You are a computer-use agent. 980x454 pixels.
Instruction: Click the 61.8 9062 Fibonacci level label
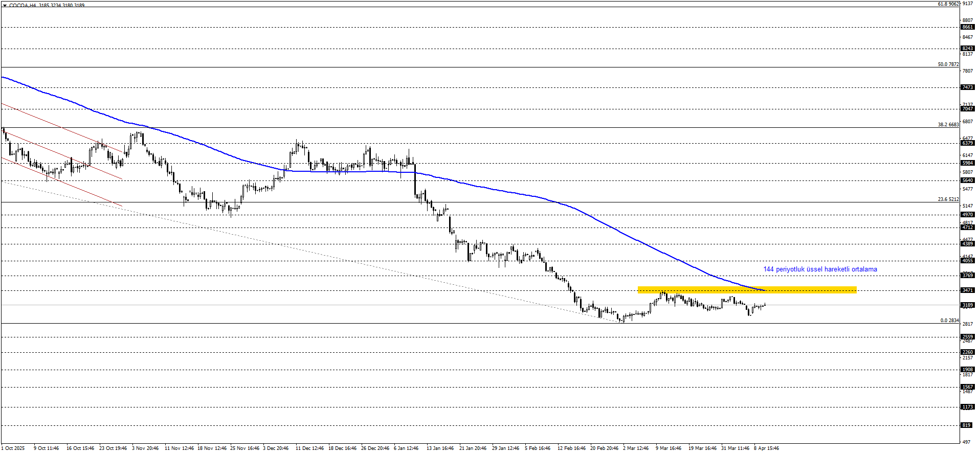pos(948,4)
